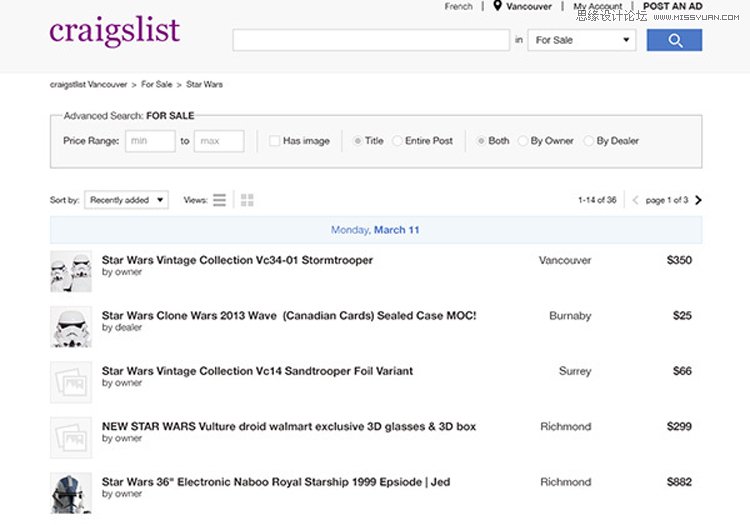Click the $66 price
Screen dimensions: 750x525
[x=682, y=371]
